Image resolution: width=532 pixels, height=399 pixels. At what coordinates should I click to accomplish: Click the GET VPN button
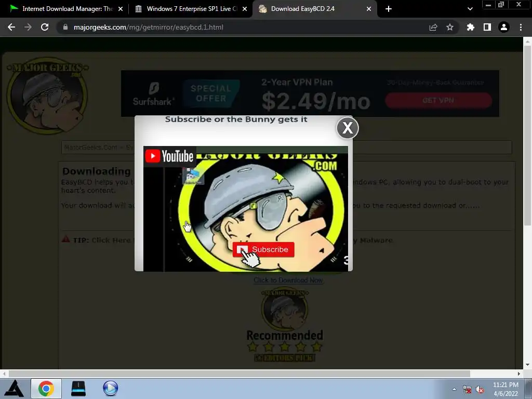[x=438, y=100]
